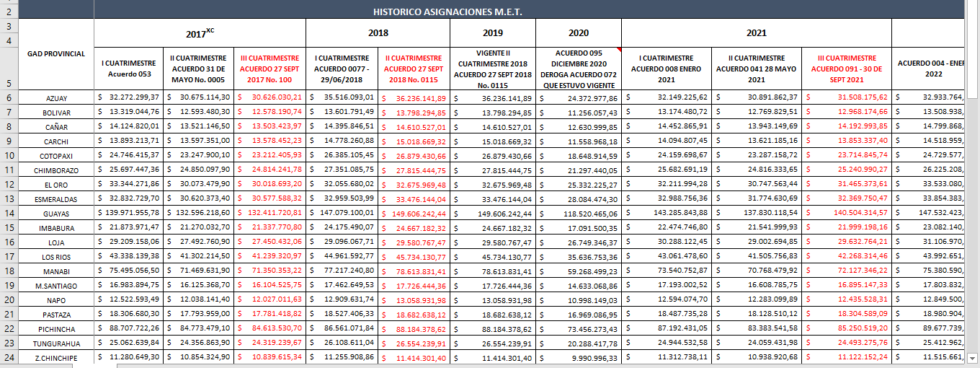Click the MANABI province cell
Image resolution: width=980 pixels, height=368 pixels.
[56, 271]
